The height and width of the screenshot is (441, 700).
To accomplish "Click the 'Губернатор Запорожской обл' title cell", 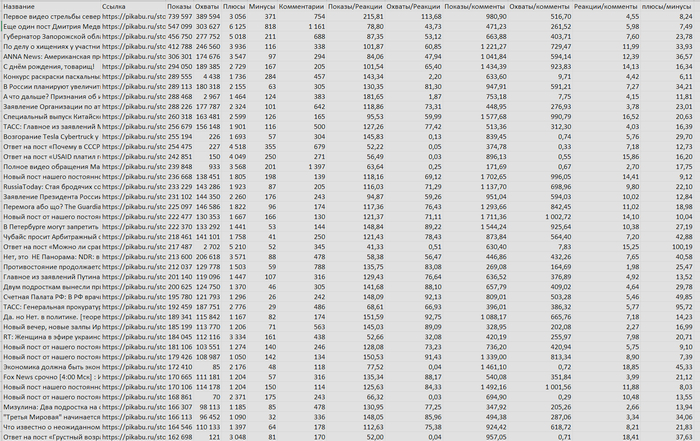I will (49, 38).
